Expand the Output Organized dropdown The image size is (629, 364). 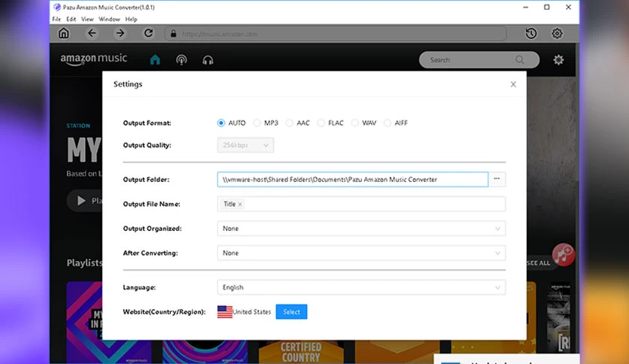click(361, 229)
